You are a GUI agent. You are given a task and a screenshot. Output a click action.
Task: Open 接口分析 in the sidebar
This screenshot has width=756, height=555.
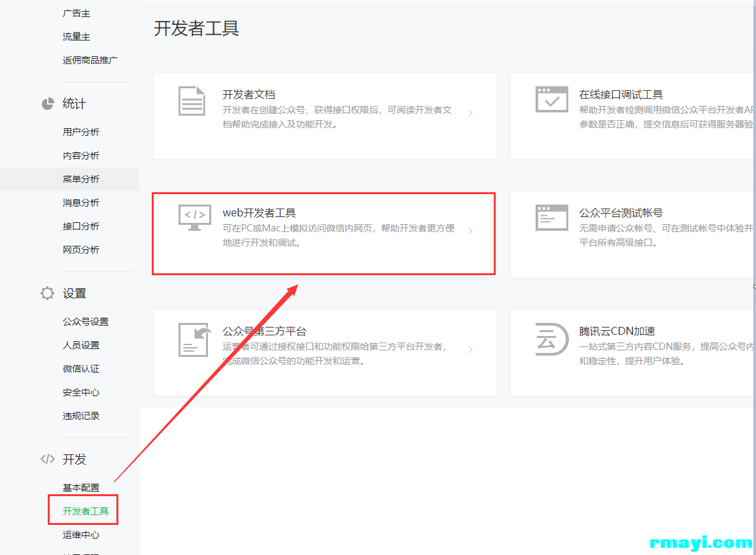click(x=81, y=226)
